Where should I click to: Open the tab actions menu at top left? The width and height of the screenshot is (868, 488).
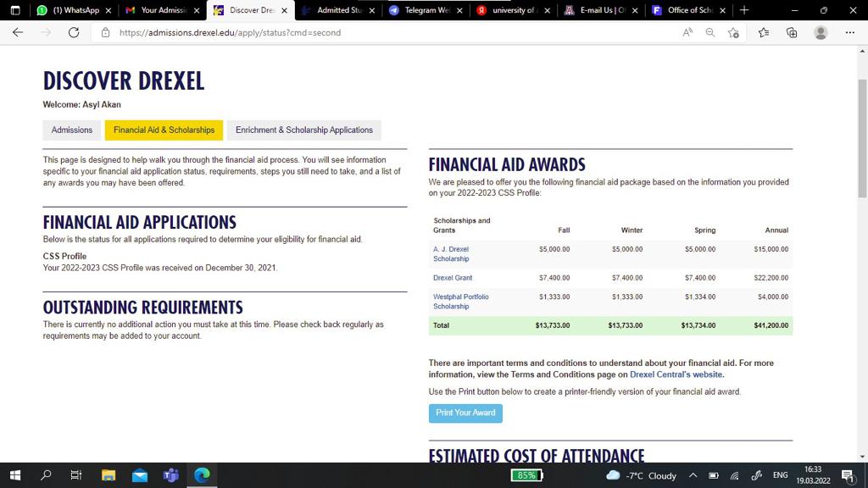pos(15,10)
